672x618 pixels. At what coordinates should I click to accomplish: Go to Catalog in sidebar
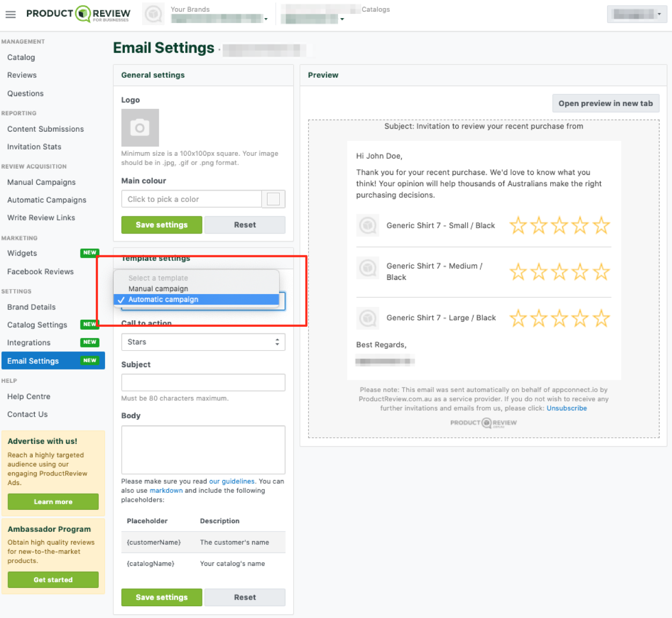pyautogui.click(x=21, y=57)
